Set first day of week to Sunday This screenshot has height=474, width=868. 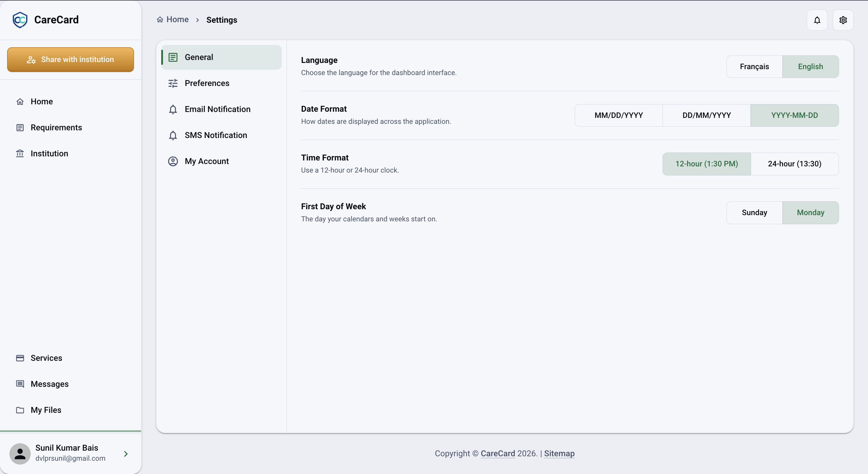pos(754,212)
